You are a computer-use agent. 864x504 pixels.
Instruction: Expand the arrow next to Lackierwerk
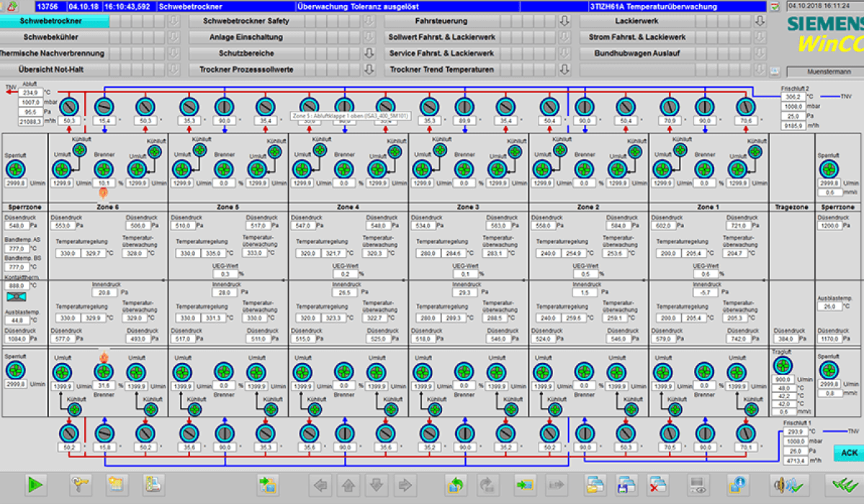tap(759, 22)
